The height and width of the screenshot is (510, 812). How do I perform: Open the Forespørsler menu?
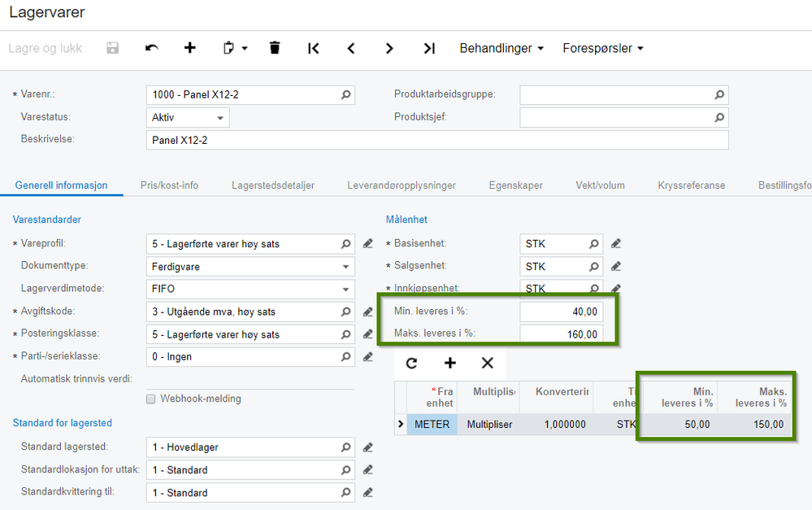(603, 49)
